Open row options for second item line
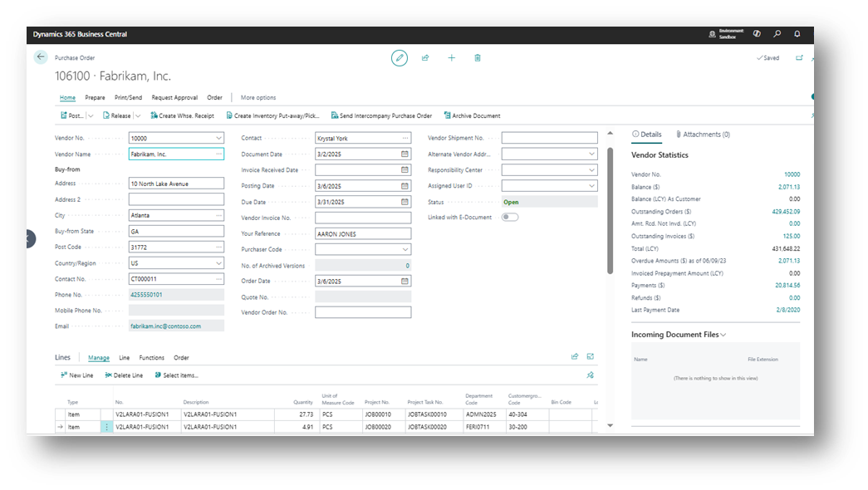This screenshot has width=868, height=490. [106, 427]
